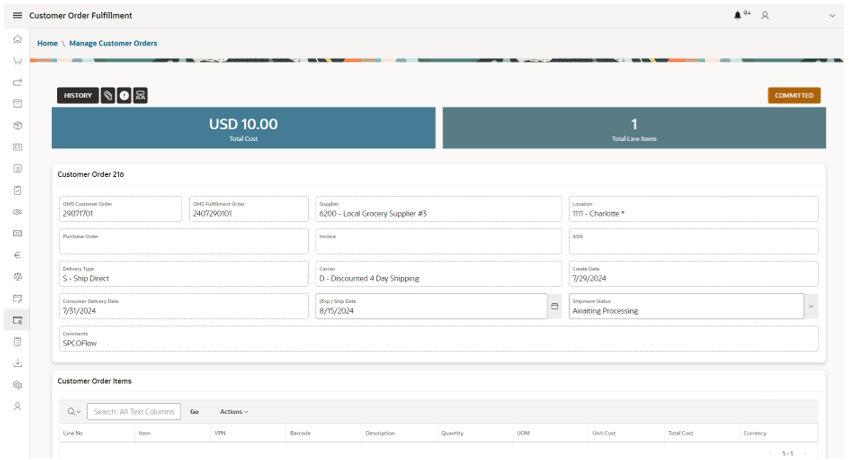Open attachments via the paperclip button
The height and width of the screenshot is (460, 852).
pos(108,96)
